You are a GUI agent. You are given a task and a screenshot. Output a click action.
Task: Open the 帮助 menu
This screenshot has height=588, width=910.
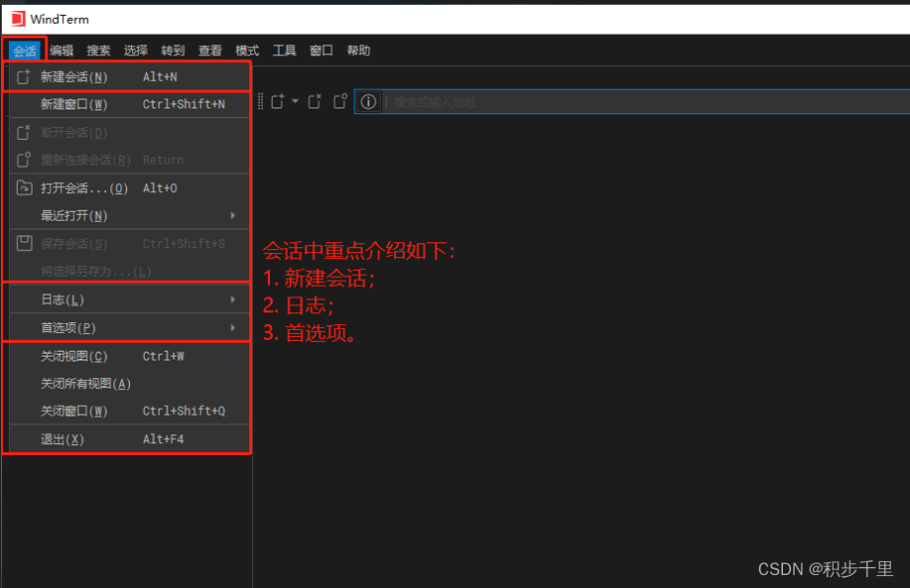click(x=358, y=51)
